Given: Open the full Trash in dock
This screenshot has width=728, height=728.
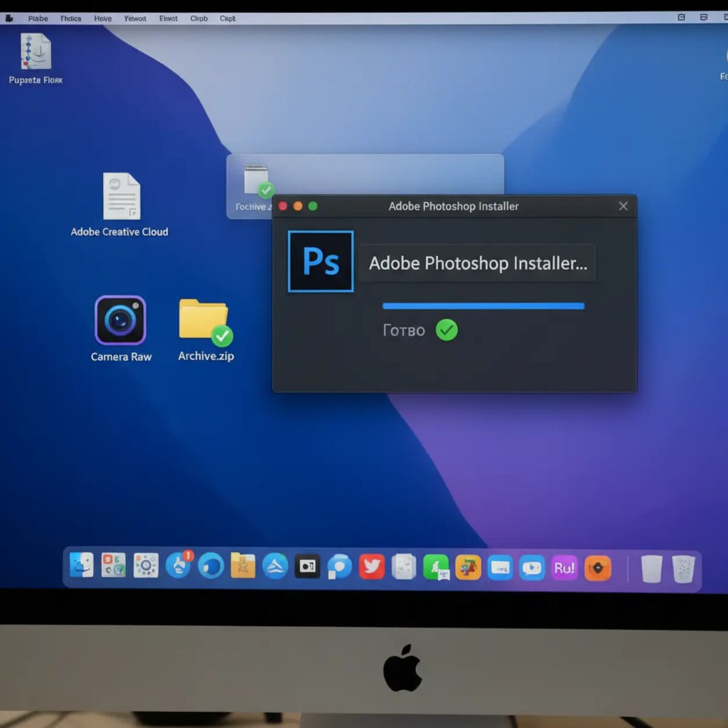Looking at the screenshot, I should coord(684,569).
